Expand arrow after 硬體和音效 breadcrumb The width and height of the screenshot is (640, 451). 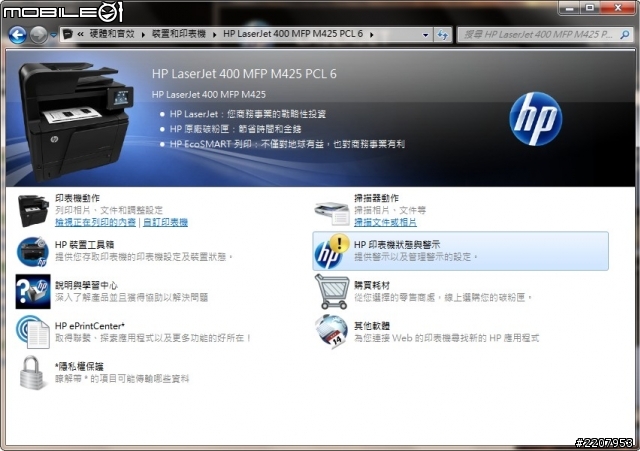[143, 35]
